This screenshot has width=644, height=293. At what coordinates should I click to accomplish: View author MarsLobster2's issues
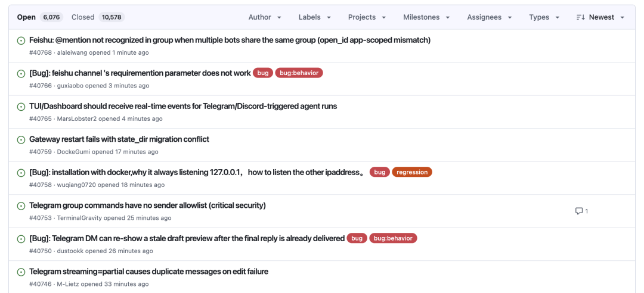click(77, 119)
